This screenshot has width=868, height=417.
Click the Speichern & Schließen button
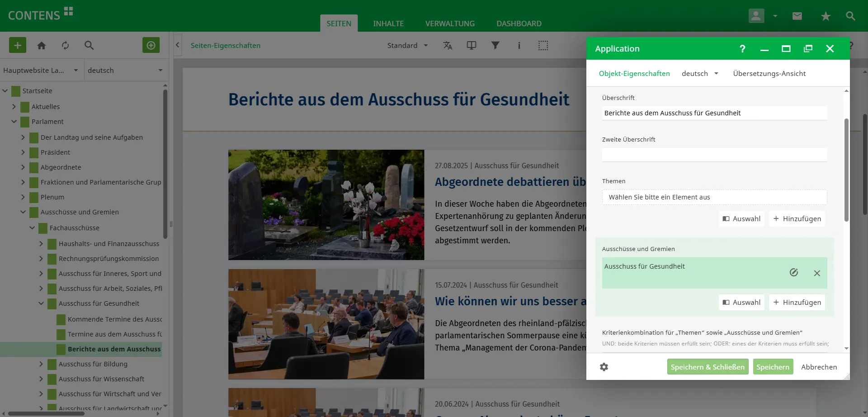point(707,367)
